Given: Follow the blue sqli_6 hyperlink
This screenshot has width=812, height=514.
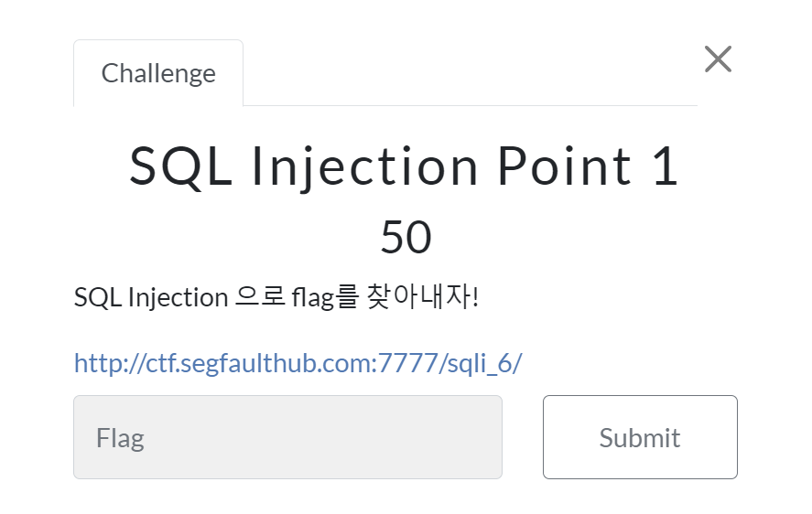Looking at the screenshot, I should [x=298, y=363].
